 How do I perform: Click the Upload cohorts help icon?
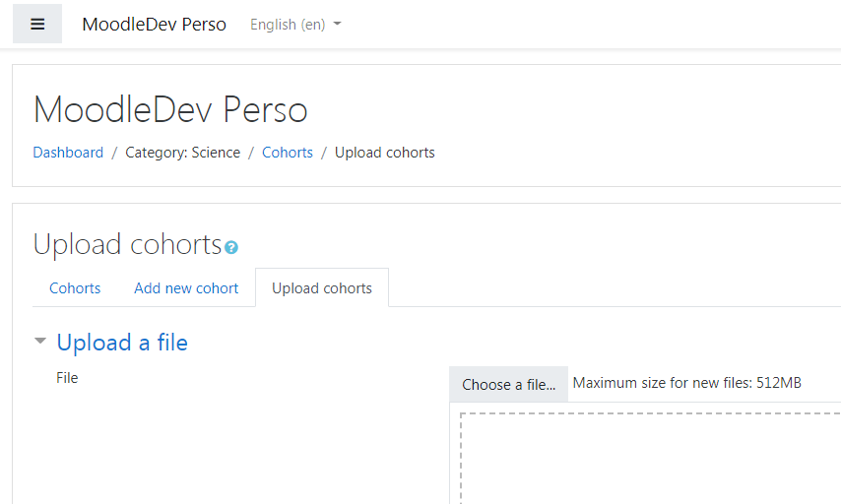coord(231,247)
